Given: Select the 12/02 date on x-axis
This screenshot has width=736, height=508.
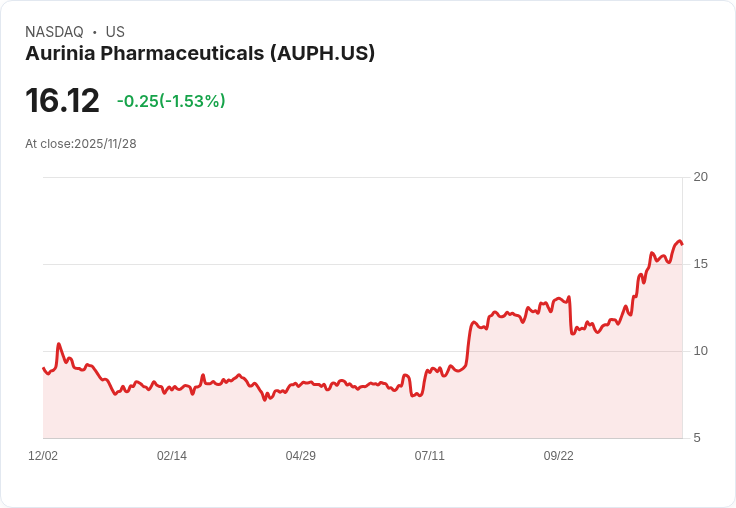Looking at the screenshot, I should pyautogui.click(x=43, y=456).
